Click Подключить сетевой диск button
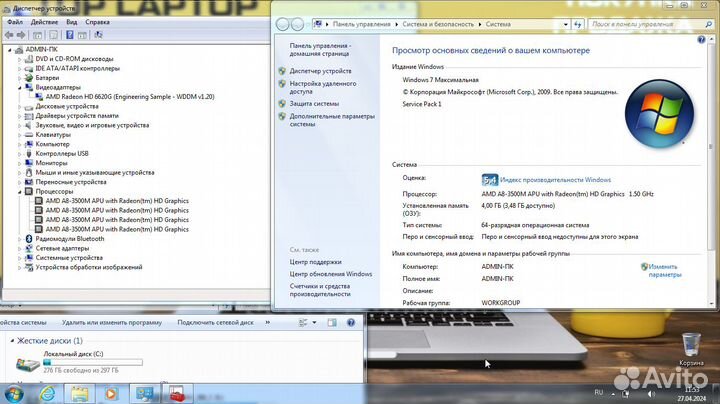Viewport: 720px width, 404px height. pyautogui.click(x=215, y=323)
